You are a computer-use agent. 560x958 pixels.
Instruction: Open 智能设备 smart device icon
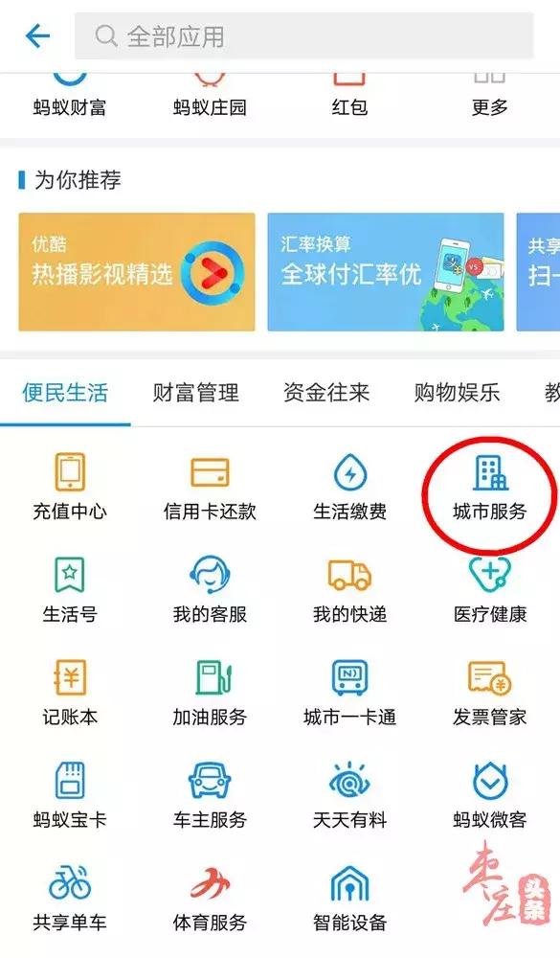[x=350, y=882]
